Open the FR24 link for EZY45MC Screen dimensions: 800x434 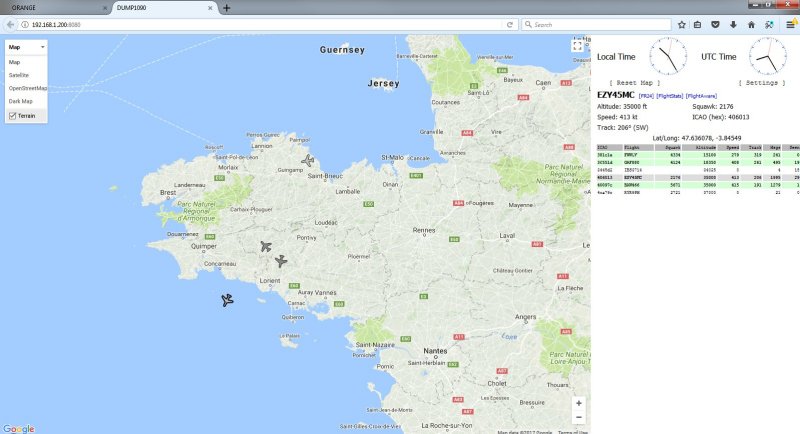click(646, 96)
